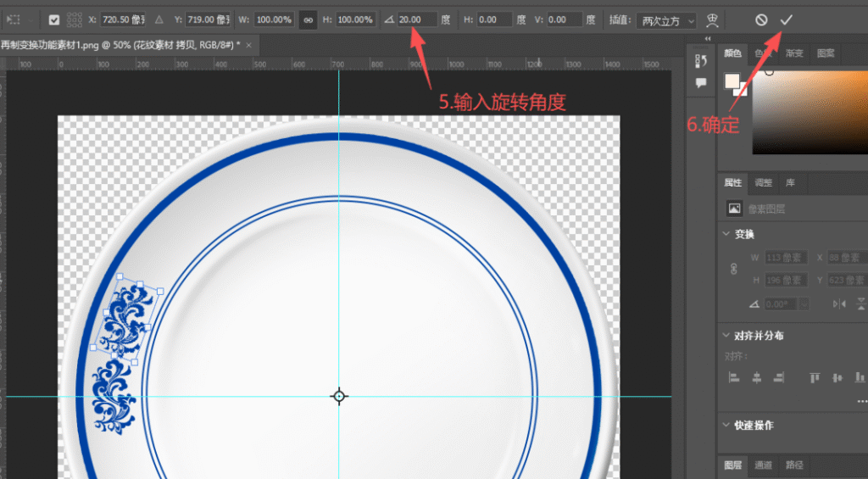868x479 pixels.
Task: Open the 插值 interpolation dropdown 两次立方
Action: click(666, 21)
